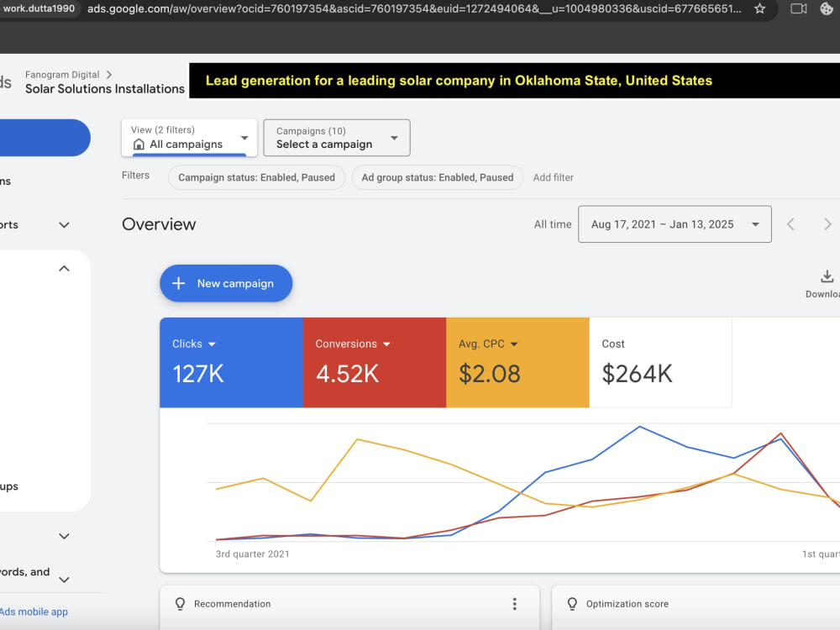Viewport: 840px width, 630px height.
Task: Click the Optimization score card title
Action: [x=627, y=604]
